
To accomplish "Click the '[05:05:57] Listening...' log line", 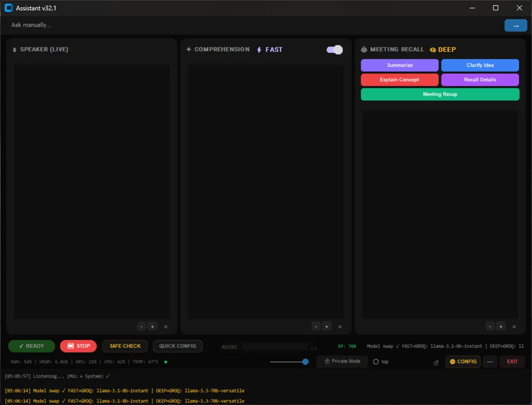I will (x=57, y=376).
